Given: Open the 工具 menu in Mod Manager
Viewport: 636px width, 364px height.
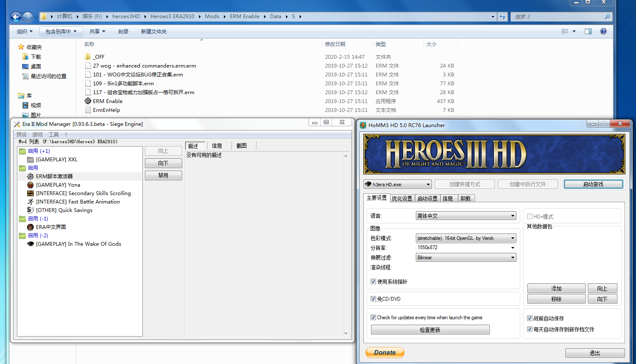Looking at the screenshot, I should point(54,135).
